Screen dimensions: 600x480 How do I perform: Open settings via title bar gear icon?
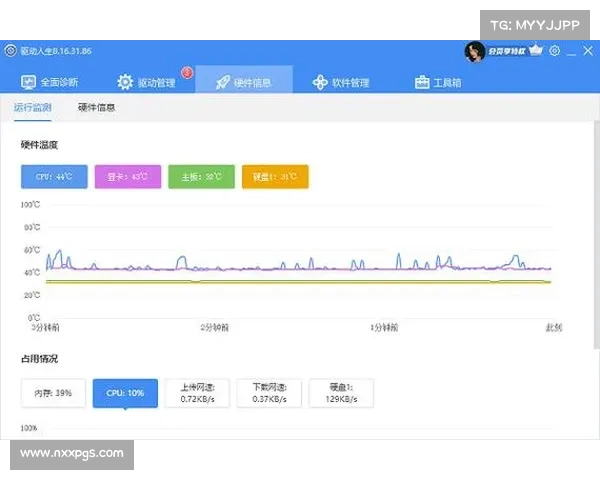pyautogui.click(x=555, y=50)
